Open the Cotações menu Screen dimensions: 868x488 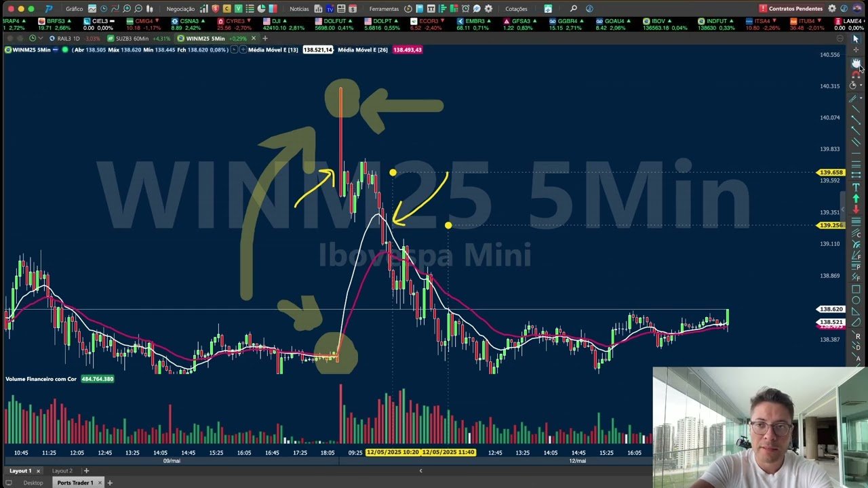pyautogui.click(x=516, y=9)
